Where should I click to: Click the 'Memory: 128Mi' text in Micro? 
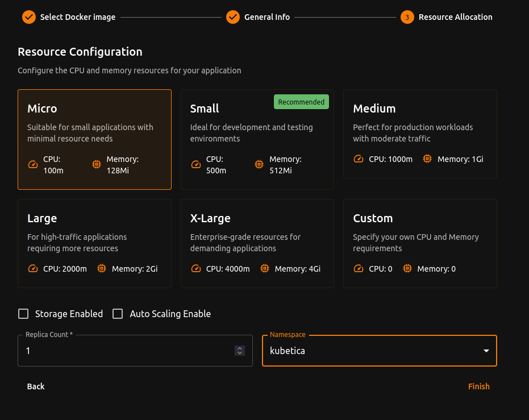tap(123, 165)
